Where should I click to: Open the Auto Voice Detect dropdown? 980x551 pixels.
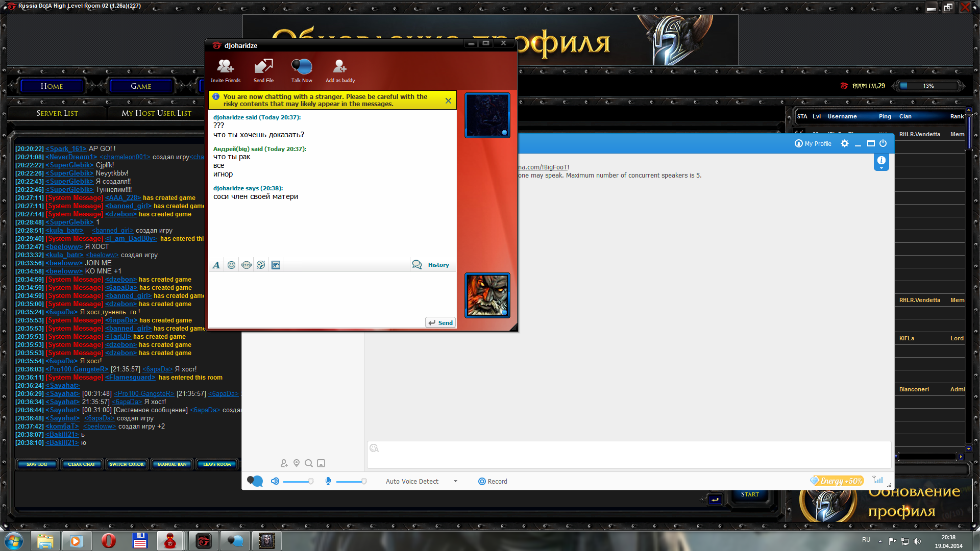[421, 481]
